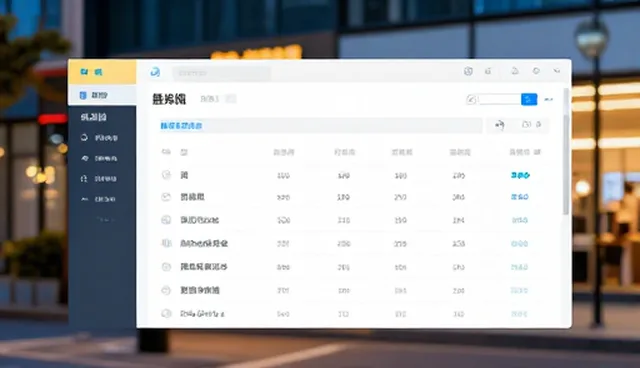Focus the grey search field in the top bar
This screenshot has width=640, height=368.
pyautogui.click(x=221, y=73)
